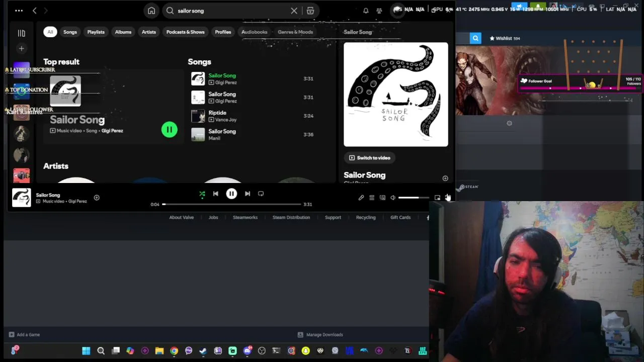Screen dimensions: 644x362
Task: Open Windows taskbar search
Action: click(101, 351)
